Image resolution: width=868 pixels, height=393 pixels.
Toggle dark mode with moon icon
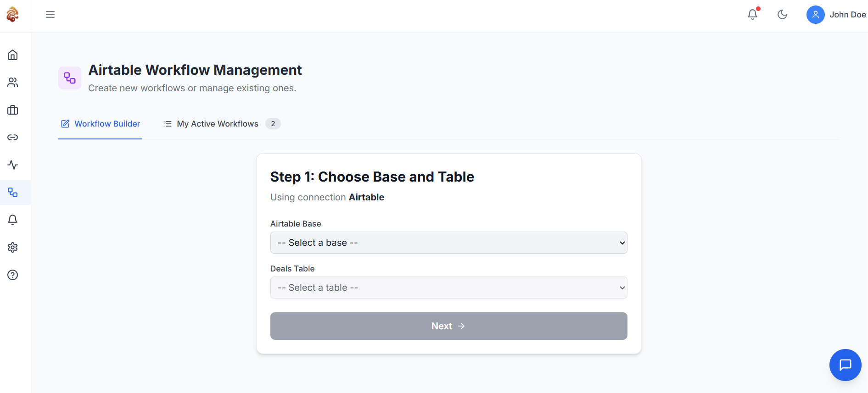coord(782,15)
